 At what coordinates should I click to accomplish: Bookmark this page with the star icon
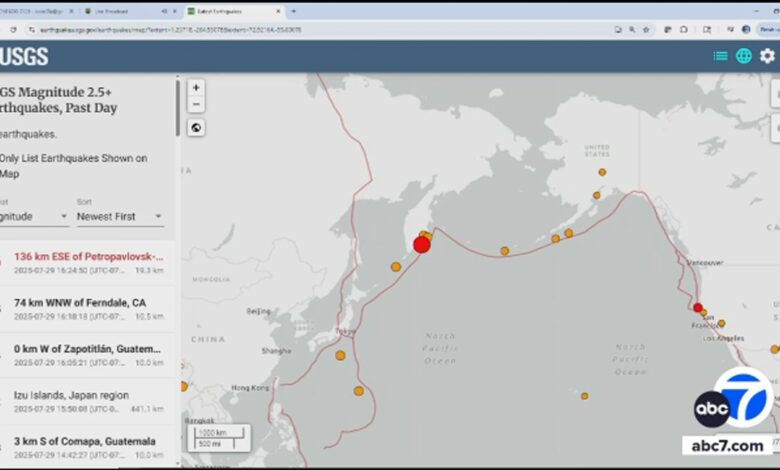[646, 30]
